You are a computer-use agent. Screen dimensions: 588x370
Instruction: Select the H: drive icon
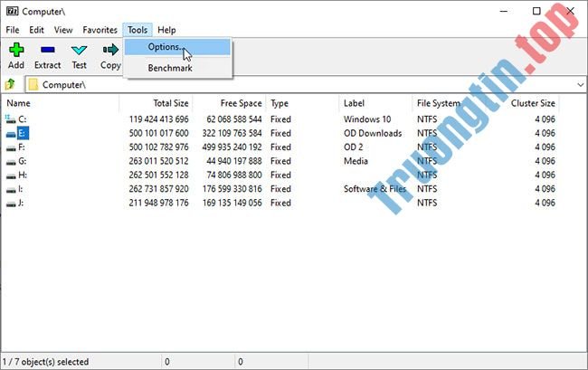point(11,176)
